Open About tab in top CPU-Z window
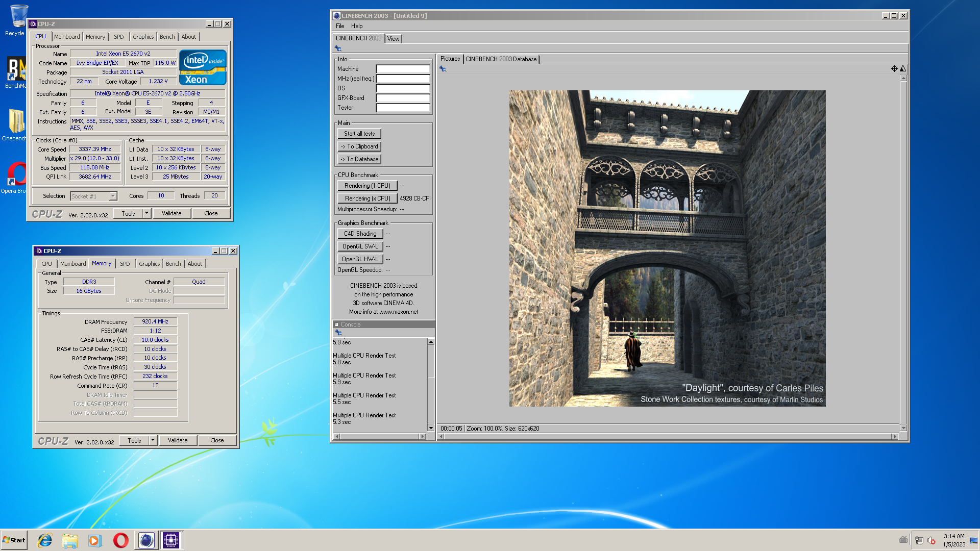 (x=188, y=37)
